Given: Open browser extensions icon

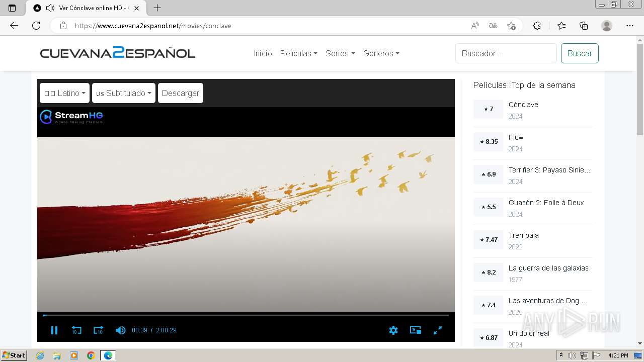Looking at the screenshot, I should coord(537,26).
